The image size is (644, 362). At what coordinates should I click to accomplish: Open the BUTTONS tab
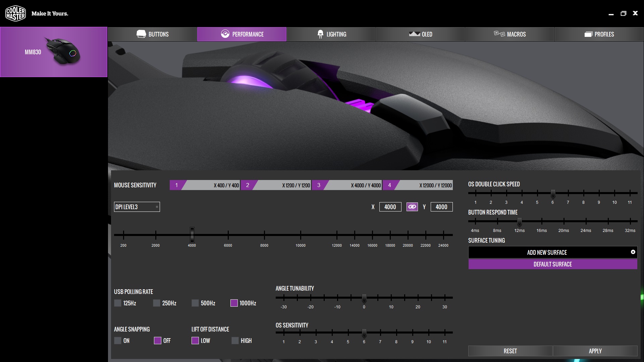pyautogui.click(x=152, y=34)
